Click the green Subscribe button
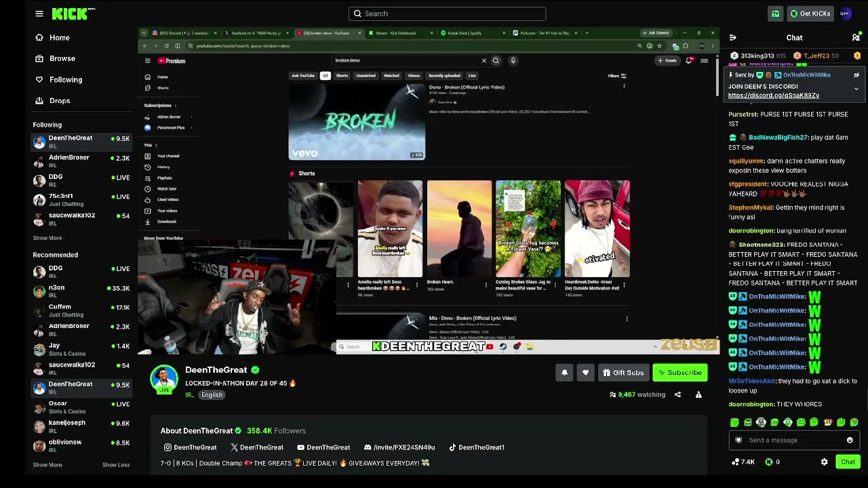The width and height of the screenshot is (868, 488). 679,373
